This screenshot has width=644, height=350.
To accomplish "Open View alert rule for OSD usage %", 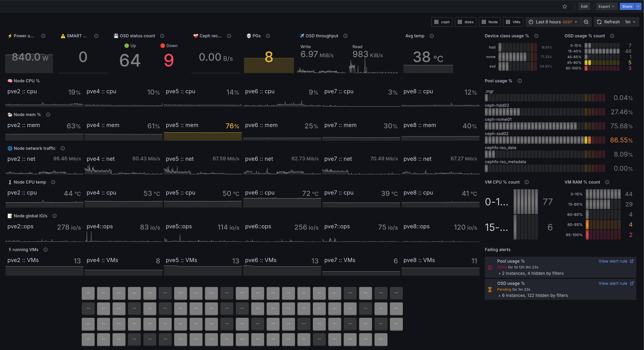I will click(x=616, y=283).
